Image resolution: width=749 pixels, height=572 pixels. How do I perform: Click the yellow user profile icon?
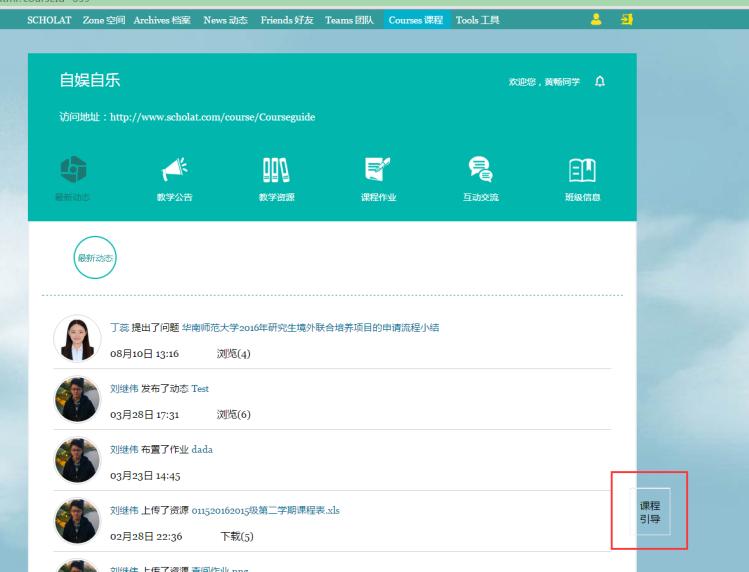tap(596, 20)
